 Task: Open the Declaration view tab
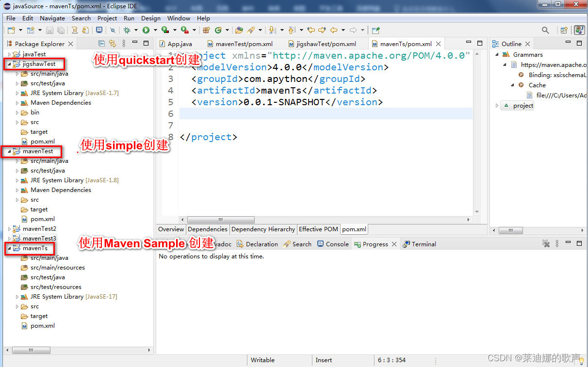(x=257, y=244)
